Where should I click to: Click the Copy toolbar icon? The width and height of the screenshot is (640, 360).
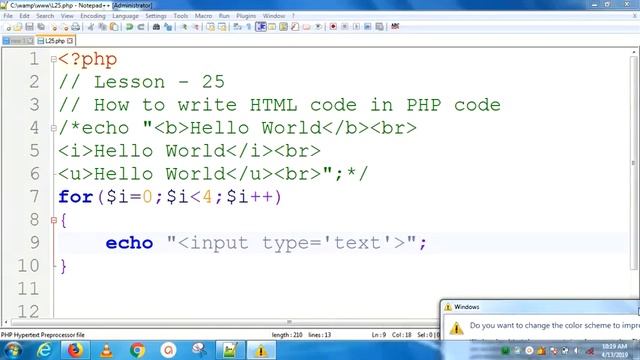[x=102, y=27]
